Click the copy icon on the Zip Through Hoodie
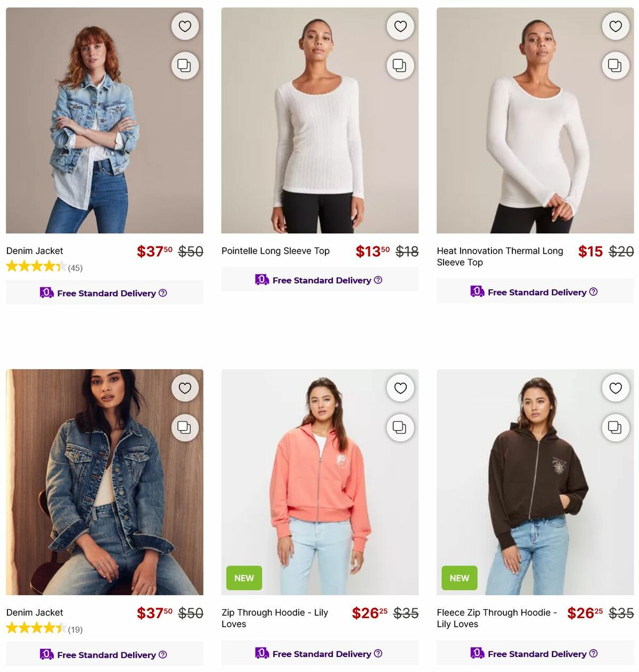Screen dimensions: 639x672 (x=400, y=428)
